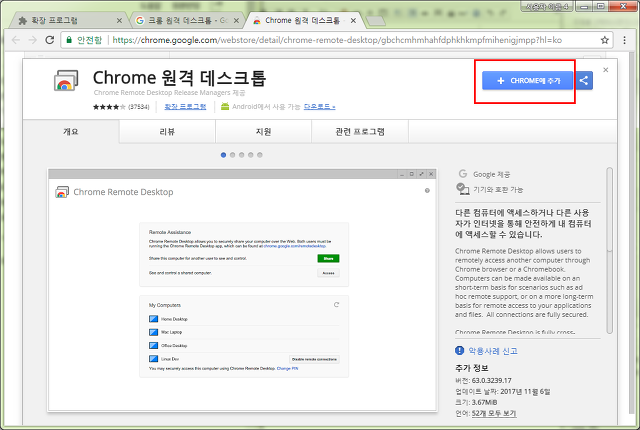Close the 확장 프로그램 browser tab

pyautogui.click(x=119, y=20)
